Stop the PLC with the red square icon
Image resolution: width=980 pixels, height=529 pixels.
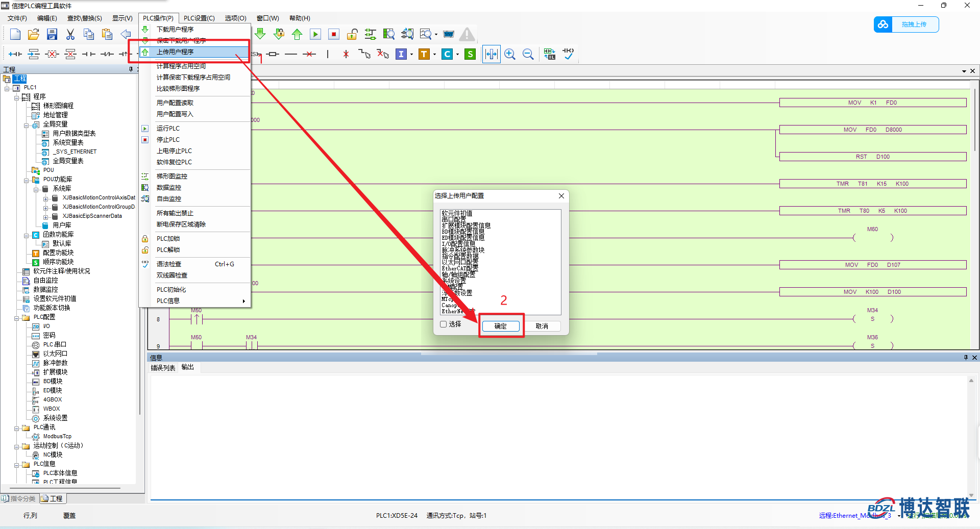point(334,34)
